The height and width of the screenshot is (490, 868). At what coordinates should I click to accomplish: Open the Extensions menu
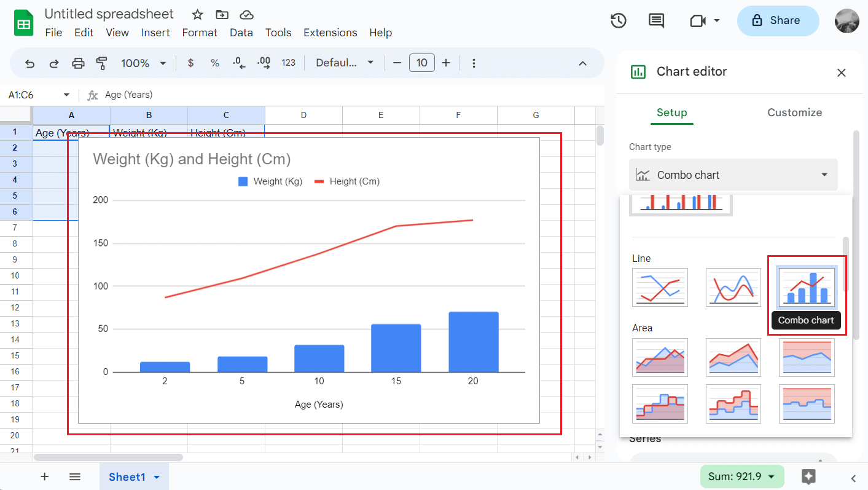330,33
